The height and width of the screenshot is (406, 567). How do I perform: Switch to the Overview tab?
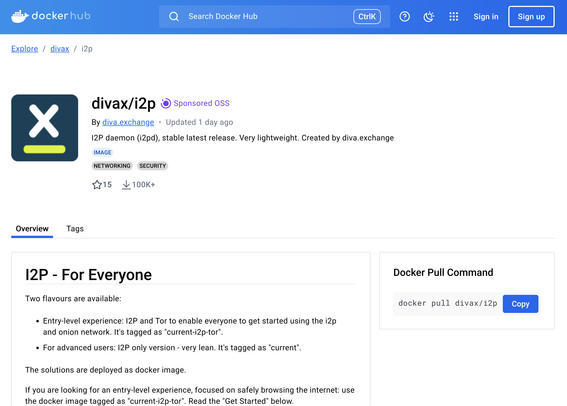(32, 229)
